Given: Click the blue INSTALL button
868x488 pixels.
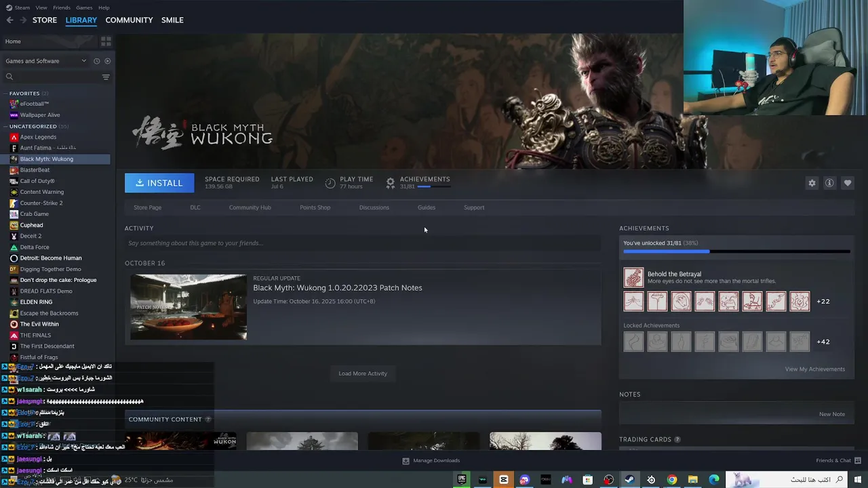Looking at the screenshot, I should point(159,183).
